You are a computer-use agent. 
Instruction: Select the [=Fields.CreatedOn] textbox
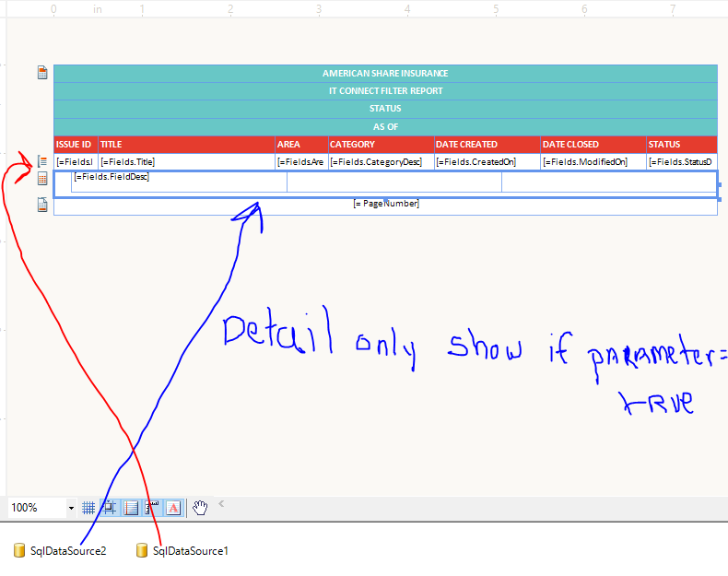coord(487,162)
